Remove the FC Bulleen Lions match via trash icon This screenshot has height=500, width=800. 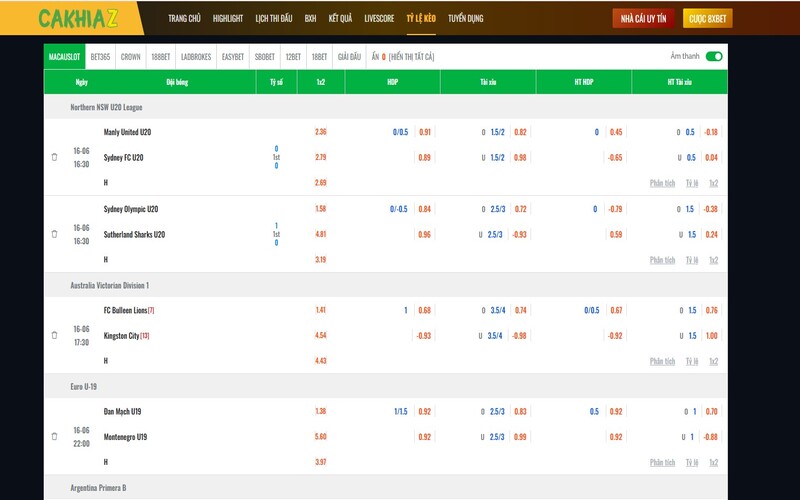click(54, 336)
